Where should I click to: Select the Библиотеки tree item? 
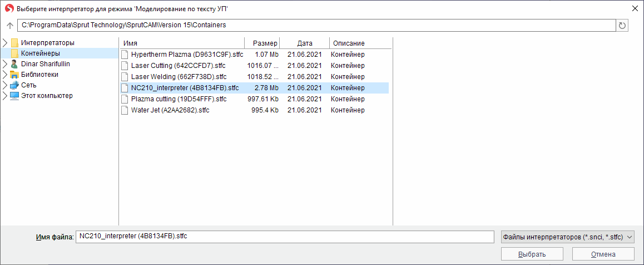pyautogui.click(x=39, y=75)
